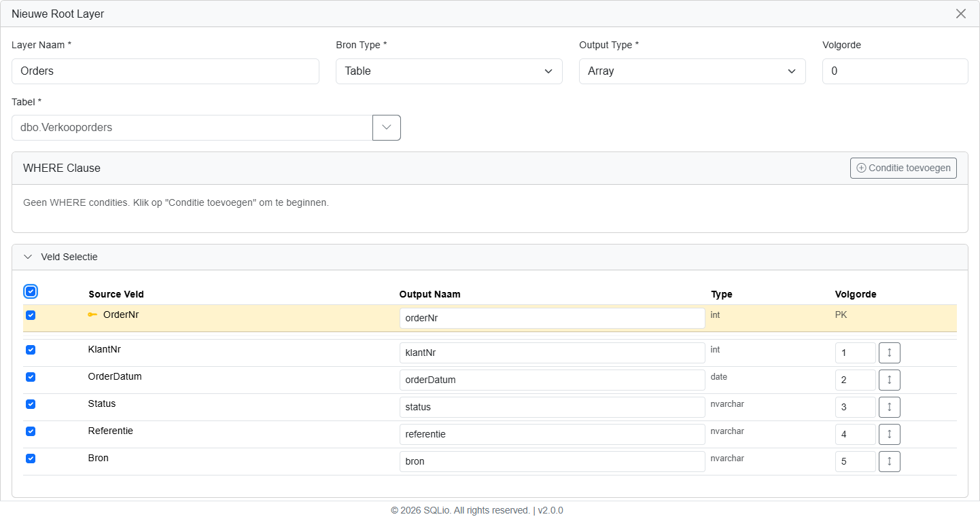Image resolution: width=980 pixels, height=521 pixels.
Task: Click the Volgorde input with value 0
Action: [x=895, y=71]
